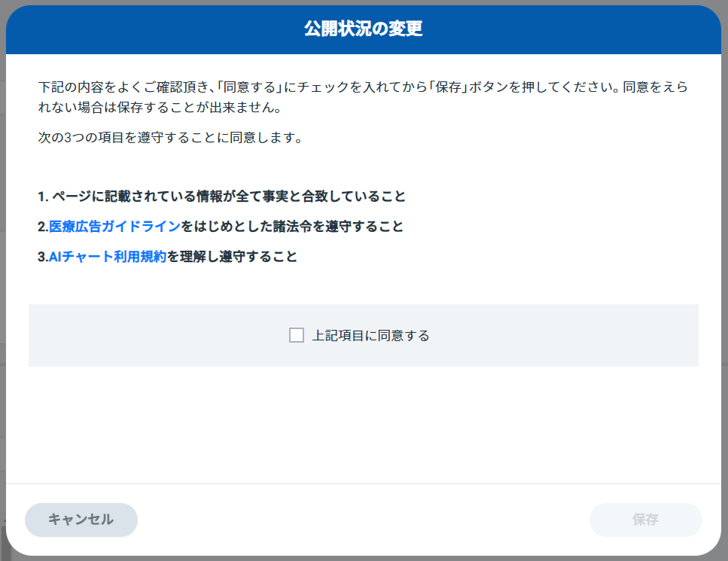Click the instruction paragraph starting with 下記の内容
This screenshot has height=561, width=728.
click(363, 97)
